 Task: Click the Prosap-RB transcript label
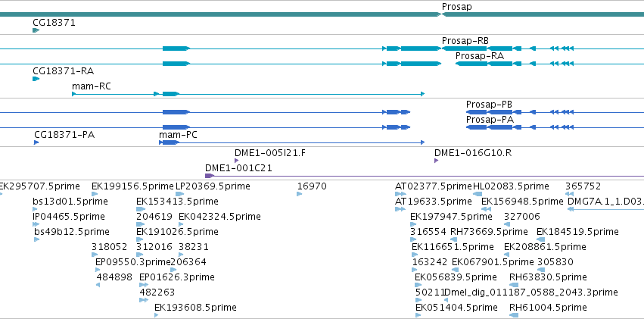(465, 40)
